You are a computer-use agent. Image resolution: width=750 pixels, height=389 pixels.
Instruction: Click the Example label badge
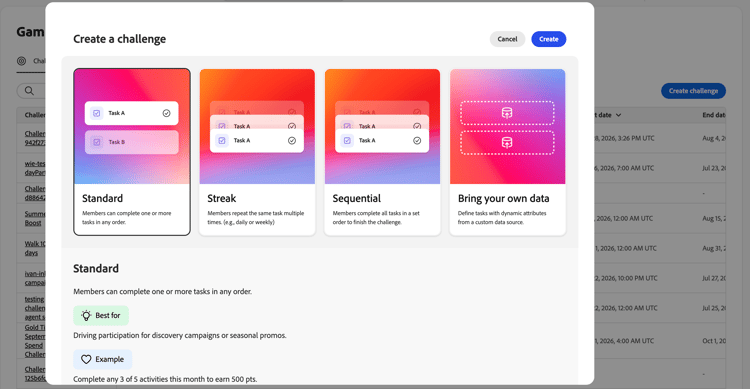(x=102, y=359)
